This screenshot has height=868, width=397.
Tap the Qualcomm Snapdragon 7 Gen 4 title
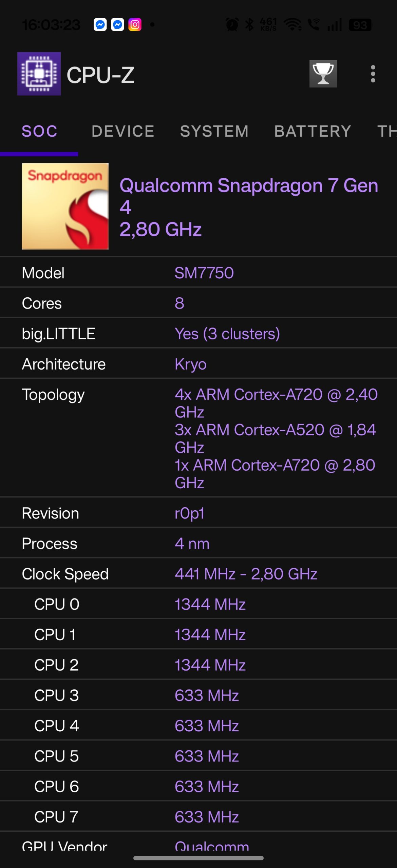(249, 197)
